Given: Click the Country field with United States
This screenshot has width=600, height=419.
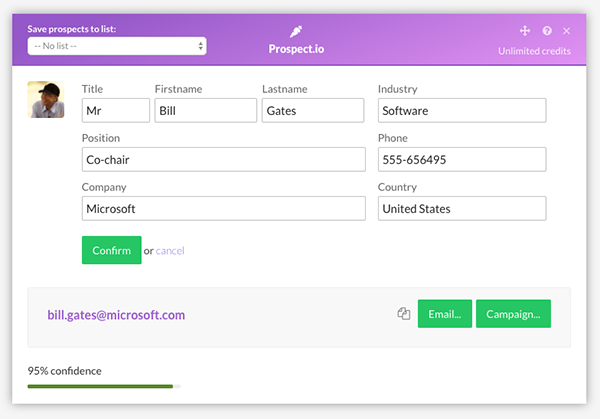Looking at the screenshot, I should pos(462,209).
